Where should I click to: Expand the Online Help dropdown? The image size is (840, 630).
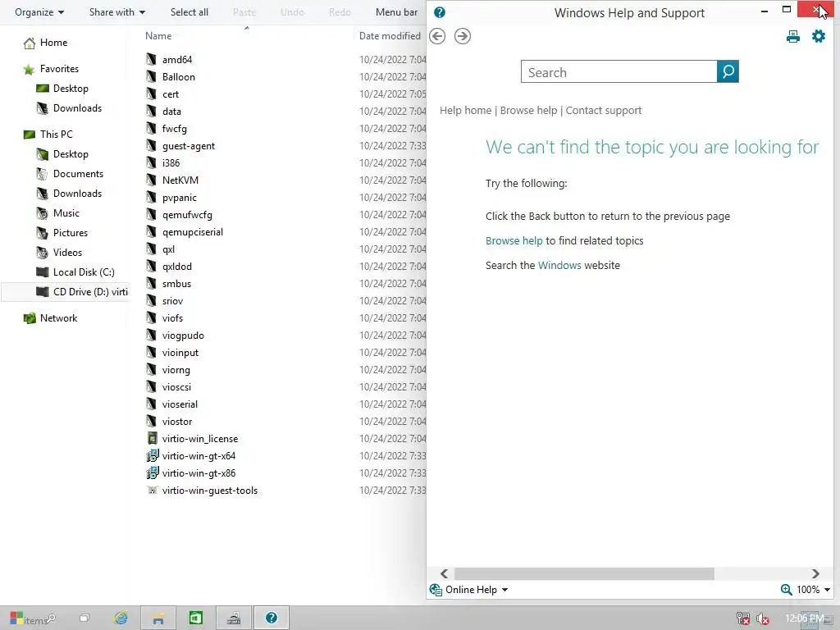coord(504,590)
